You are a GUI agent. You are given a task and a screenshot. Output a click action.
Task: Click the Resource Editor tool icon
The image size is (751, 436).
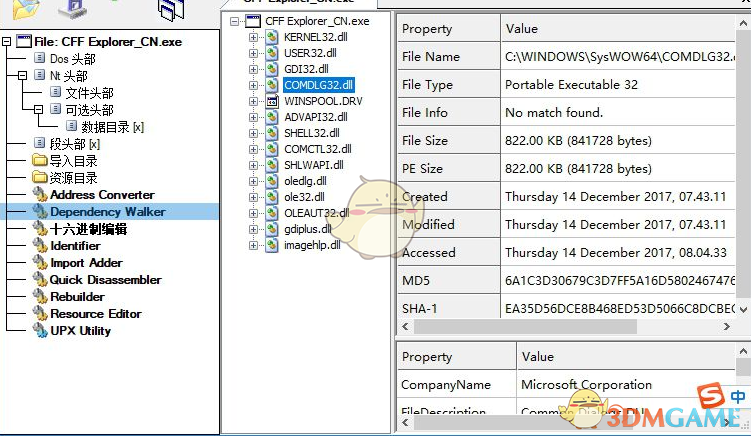[x=40, y=313]
